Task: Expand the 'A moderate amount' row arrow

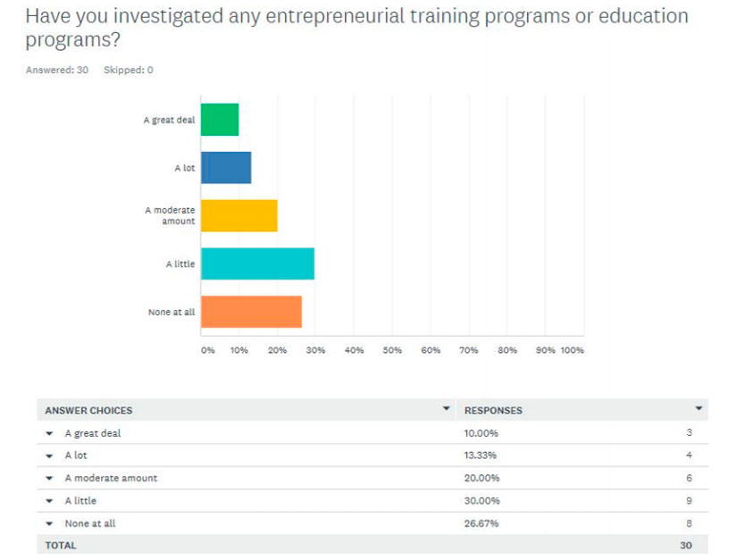Action: (50, 478)
